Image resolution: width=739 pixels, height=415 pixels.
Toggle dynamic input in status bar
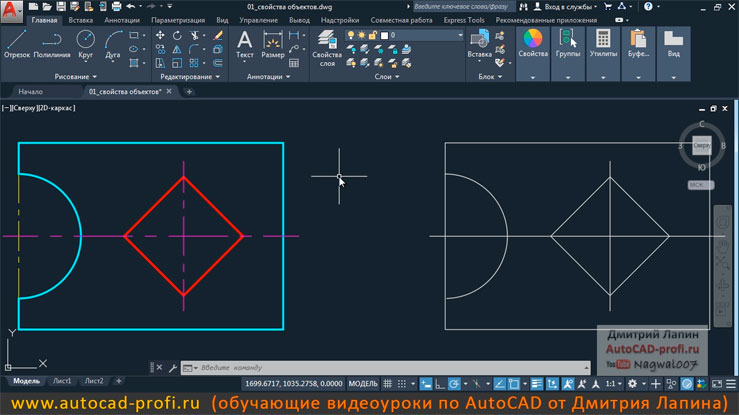point(426,384)
